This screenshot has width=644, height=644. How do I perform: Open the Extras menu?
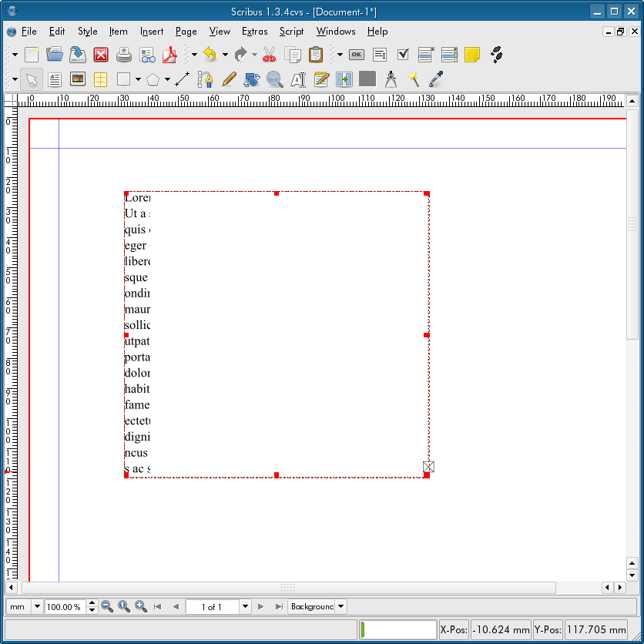click(254, 32)
